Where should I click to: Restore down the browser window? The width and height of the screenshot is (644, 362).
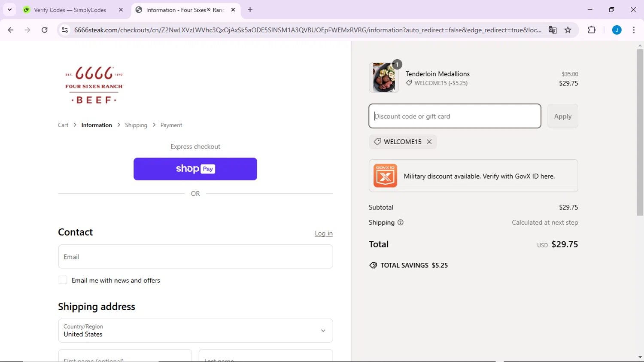[611, 9]
